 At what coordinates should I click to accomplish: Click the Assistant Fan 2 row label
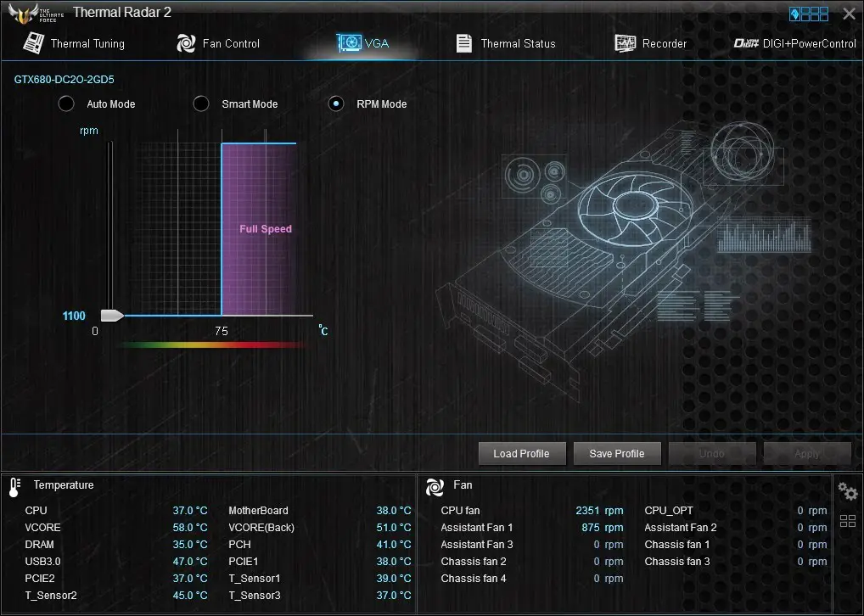coord(681,528)
